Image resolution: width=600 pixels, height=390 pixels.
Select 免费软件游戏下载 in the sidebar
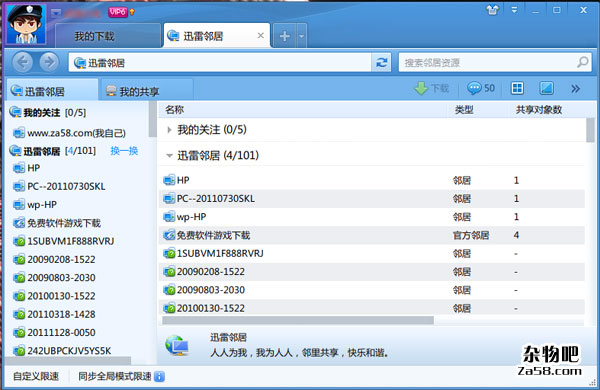(57, 223)
